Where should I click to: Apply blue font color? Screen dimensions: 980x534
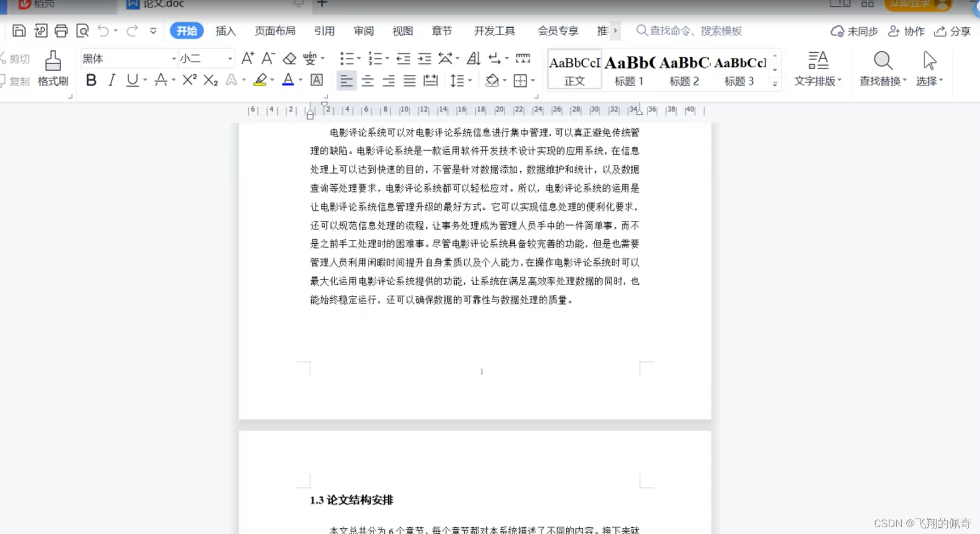click(x=288, y=80)
